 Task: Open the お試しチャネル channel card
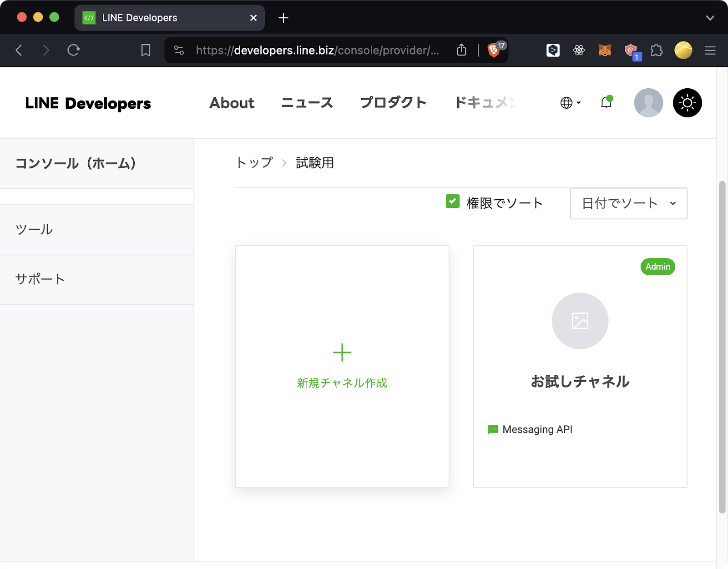[580, 367]
